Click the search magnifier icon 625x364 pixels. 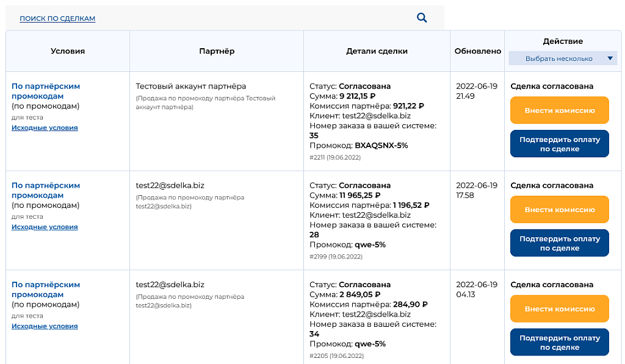421,18
